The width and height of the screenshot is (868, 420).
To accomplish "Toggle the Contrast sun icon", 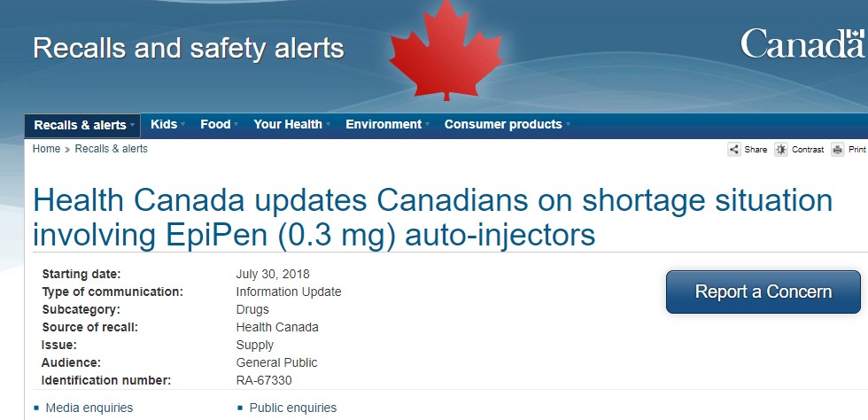I will pos(781,150).
